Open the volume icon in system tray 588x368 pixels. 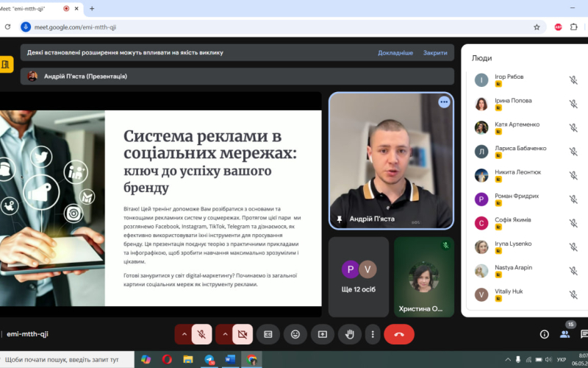[548, 360]
